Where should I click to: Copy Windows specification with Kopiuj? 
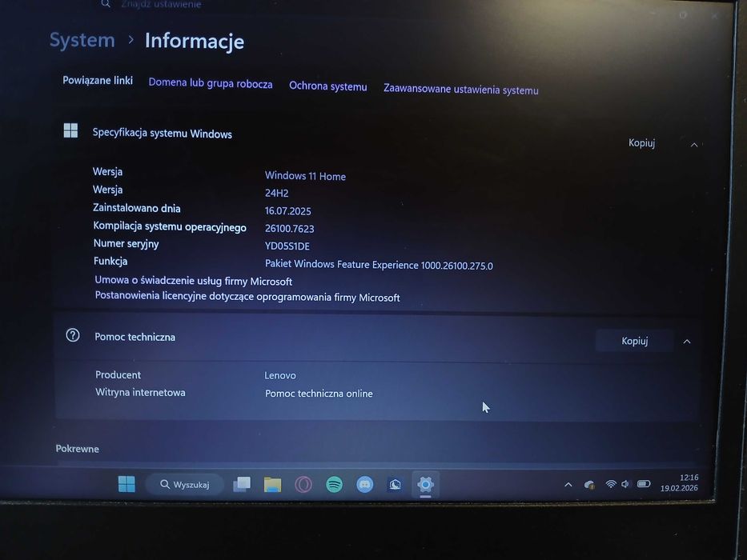click(x=641, y=143)
